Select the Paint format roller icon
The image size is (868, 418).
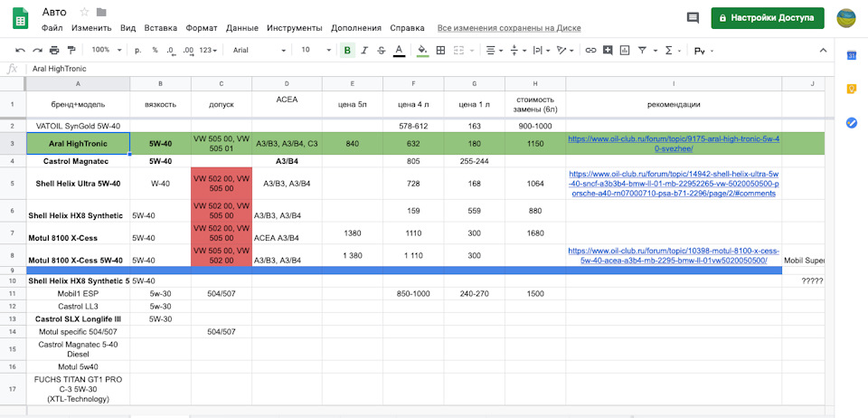tap(71, 51)
